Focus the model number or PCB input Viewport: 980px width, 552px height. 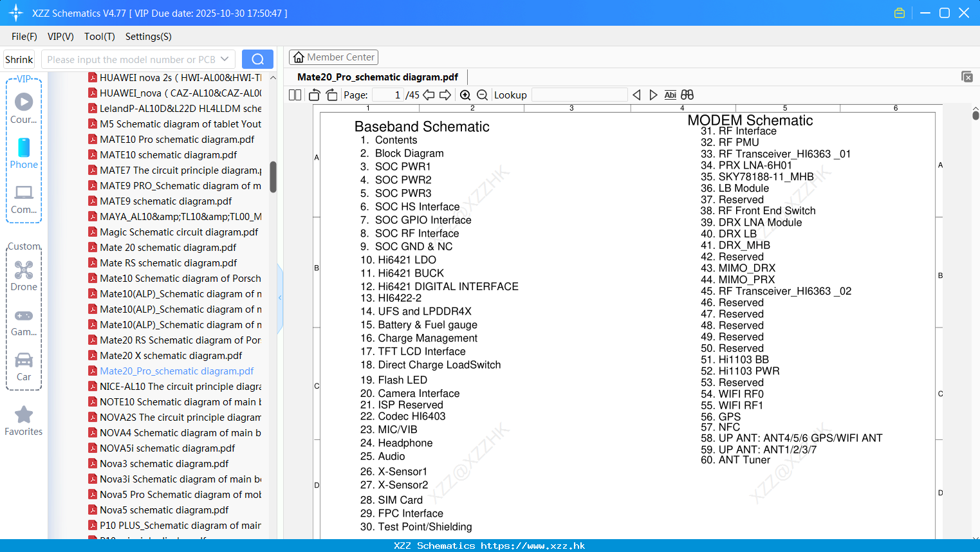pos(131,59)
